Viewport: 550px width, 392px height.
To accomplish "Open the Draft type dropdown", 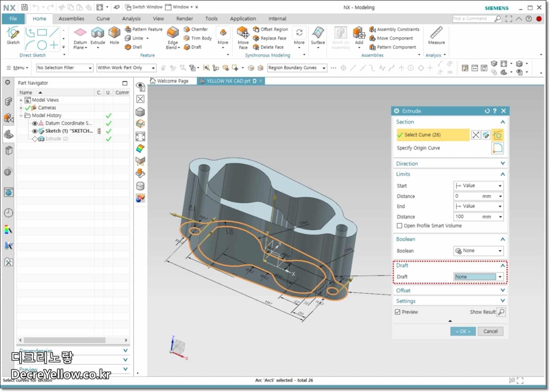I will point(479,277).
